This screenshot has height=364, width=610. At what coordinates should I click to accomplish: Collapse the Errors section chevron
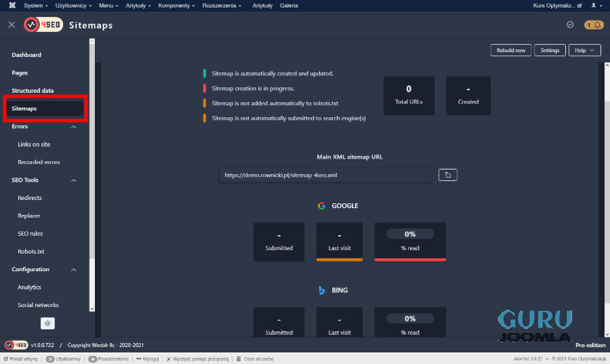[x=73, y=127]
